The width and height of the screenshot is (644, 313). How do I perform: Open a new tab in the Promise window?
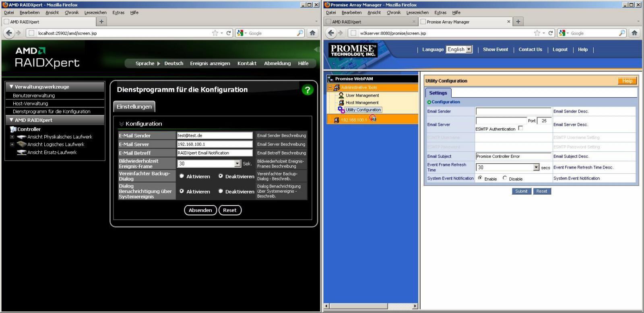click(x=518, y=22)
